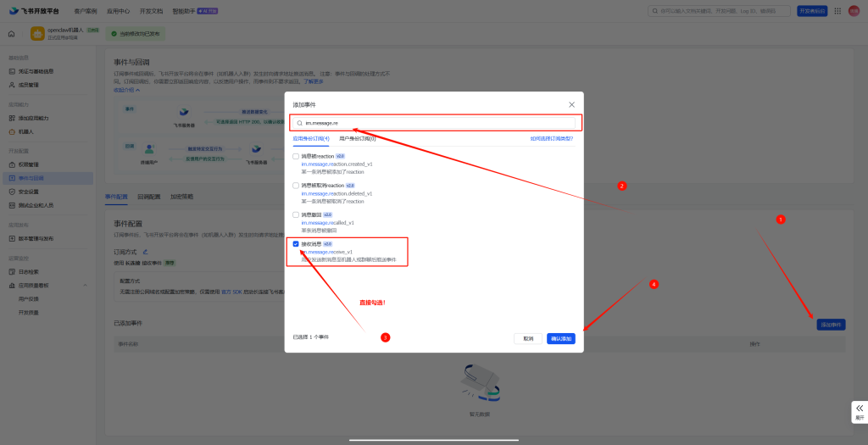Go to 用户反馈 in sidebar
The image size is (868, 445).
point(28,299)
